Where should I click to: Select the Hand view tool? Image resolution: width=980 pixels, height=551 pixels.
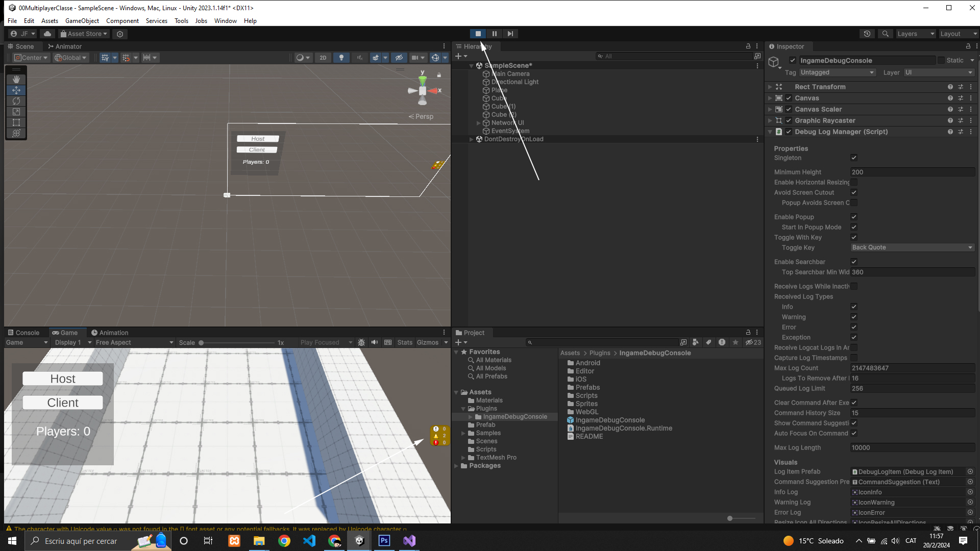coord(16,80)
